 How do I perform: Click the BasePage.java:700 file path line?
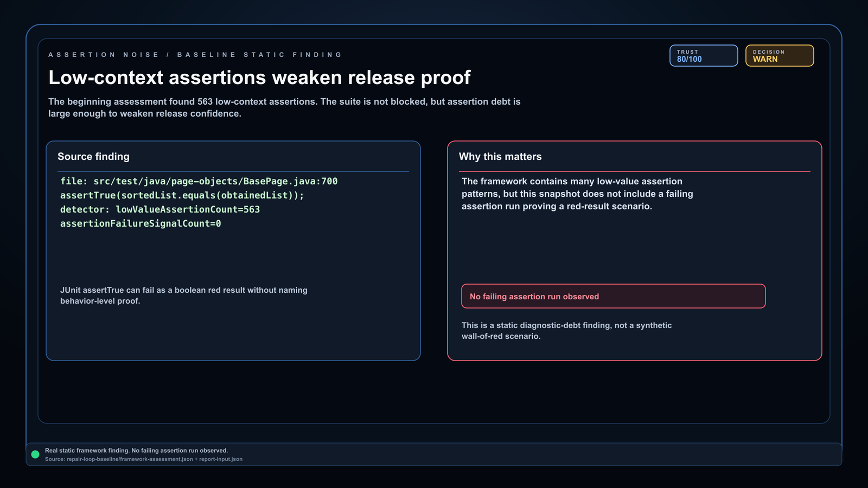click(x=199, y=181)
